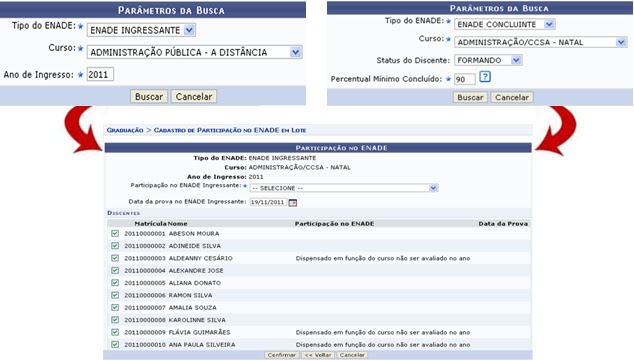Uncheck the checkbox for ADINEIDE SILVA
The width and height of the screenshot is (634, 361).
pos(115,246)
